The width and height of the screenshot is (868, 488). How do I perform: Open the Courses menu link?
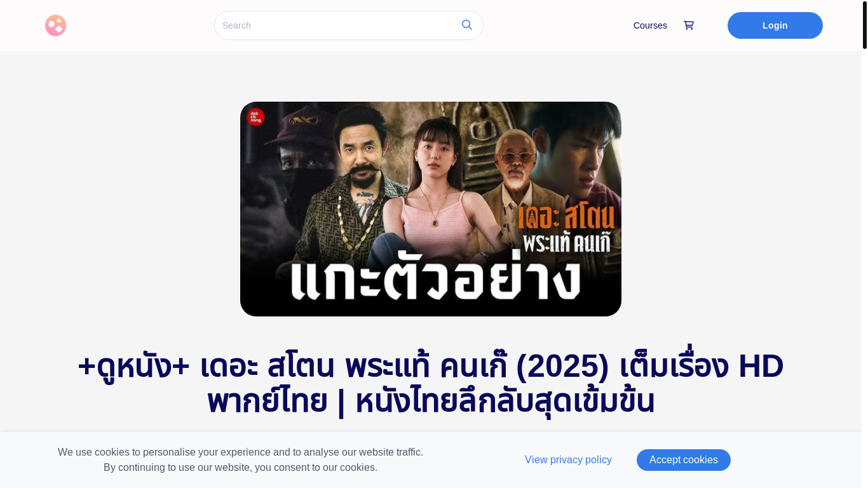tap(650, 25)
